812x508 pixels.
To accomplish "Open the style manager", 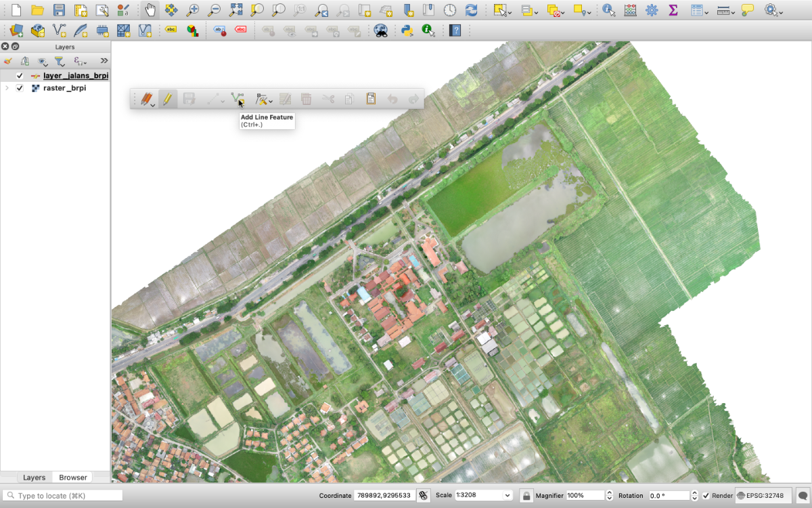I will click(x=123, y=10).
